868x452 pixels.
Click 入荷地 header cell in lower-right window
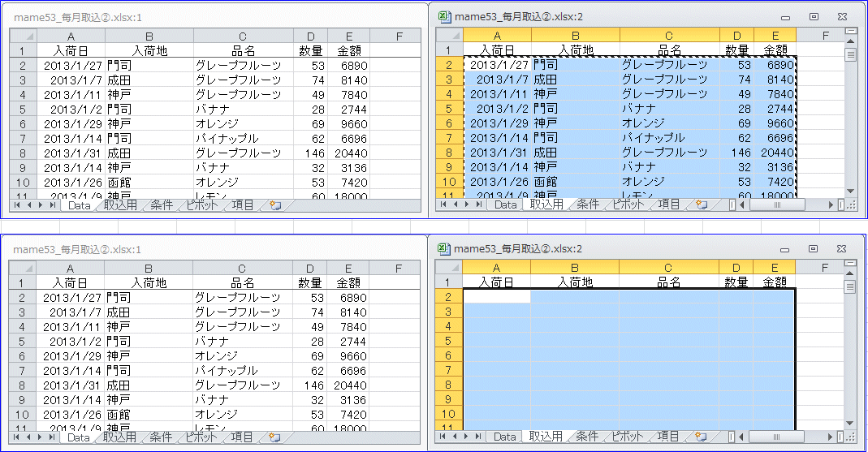(x=575, y=282)
